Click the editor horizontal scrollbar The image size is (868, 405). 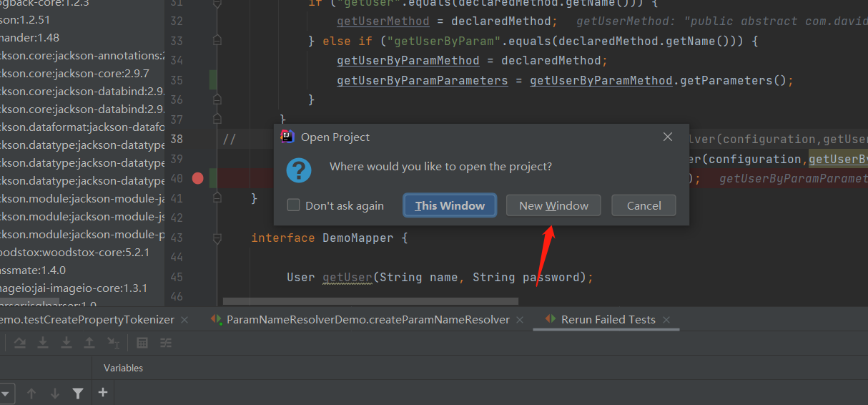pos(370,301)
